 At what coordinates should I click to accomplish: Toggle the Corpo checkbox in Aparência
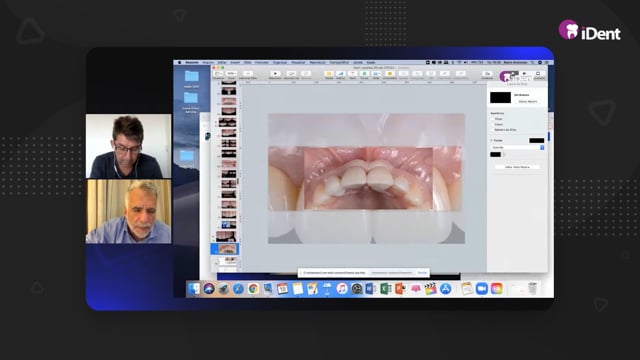493,124
